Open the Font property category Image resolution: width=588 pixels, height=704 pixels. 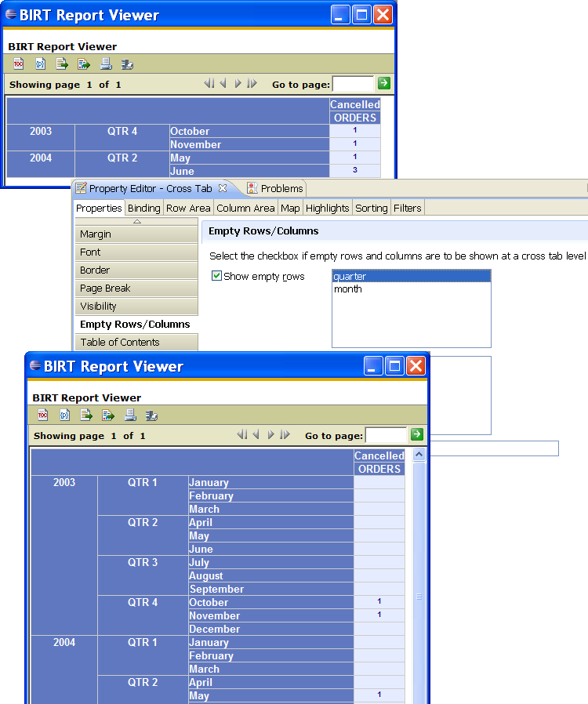pos(136,252)
